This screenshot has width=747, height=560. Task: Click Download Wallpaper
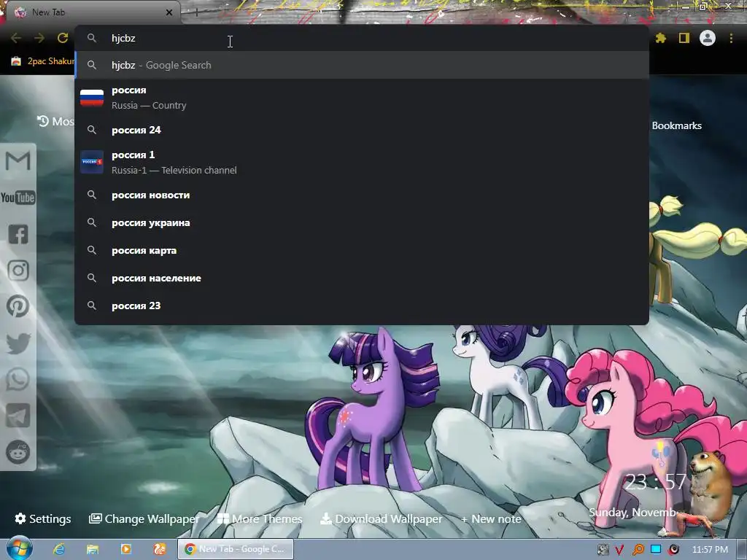pyautogui.click(x=381, y=518)
